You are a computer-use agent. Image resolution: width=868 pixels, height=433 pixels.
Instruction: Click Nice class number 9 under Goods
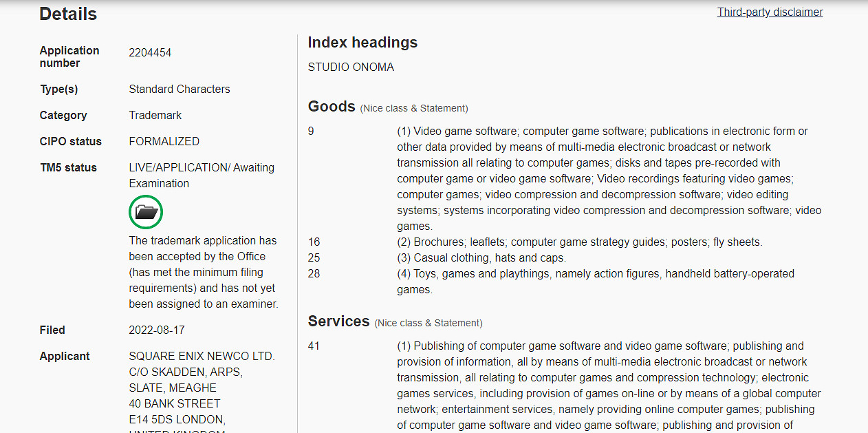[x=311, y=131]
